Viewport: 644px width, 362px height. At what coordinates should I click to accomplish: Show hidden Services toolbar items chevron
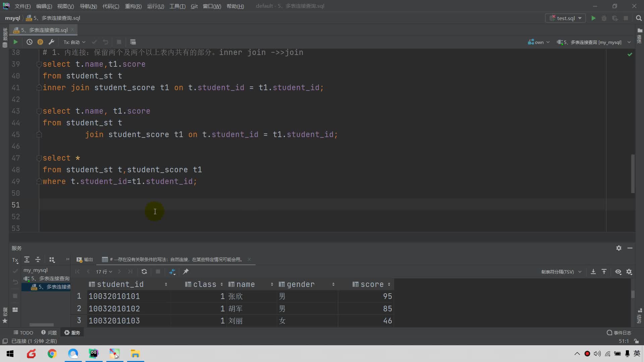pos(67,259)
